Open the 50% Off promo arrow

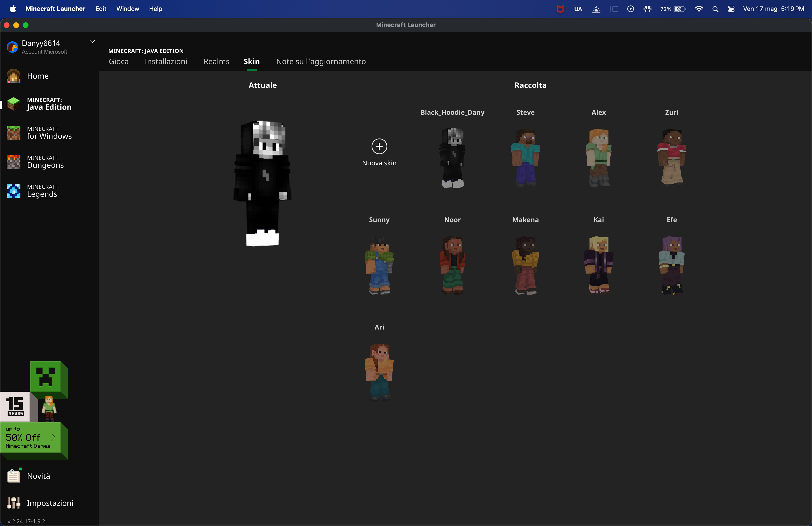53,437
